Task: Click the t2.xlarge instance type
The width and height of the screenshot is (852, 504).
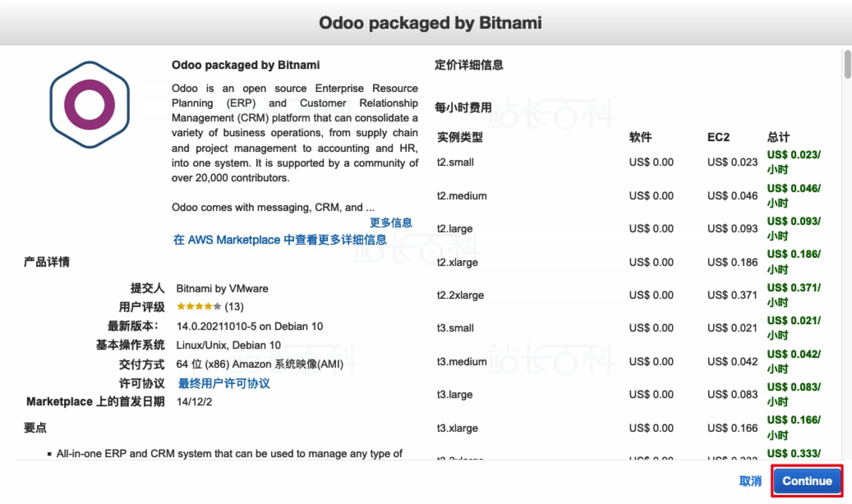Action: pos(457,262)
